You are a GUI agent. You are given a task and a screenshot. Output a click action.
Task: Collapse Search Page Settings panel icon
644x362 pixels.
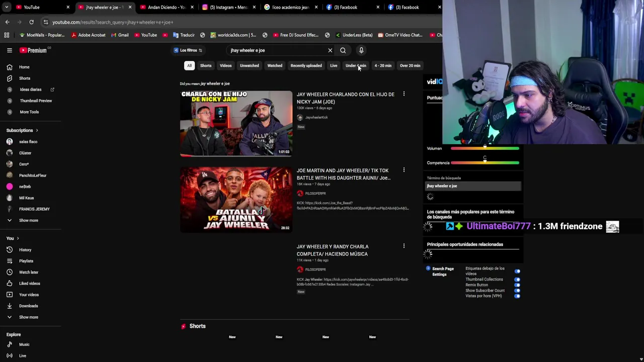coord(428,268)
